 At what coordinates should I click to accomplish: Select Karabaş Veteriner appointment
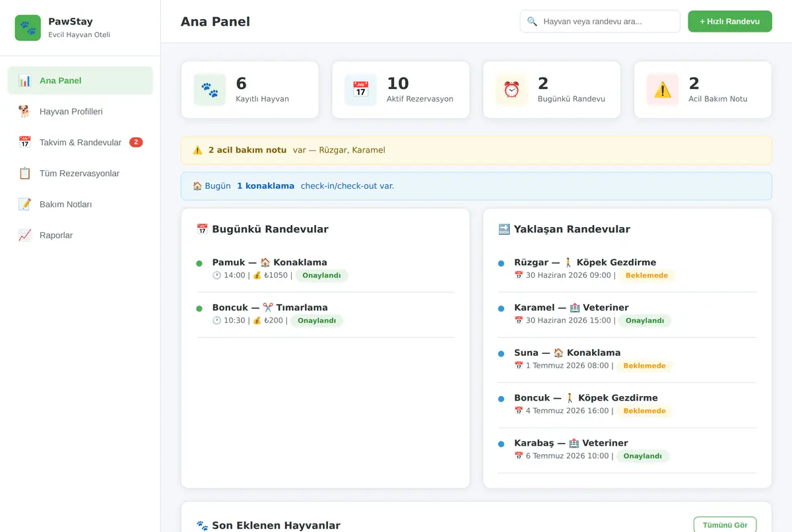point(627,450)
